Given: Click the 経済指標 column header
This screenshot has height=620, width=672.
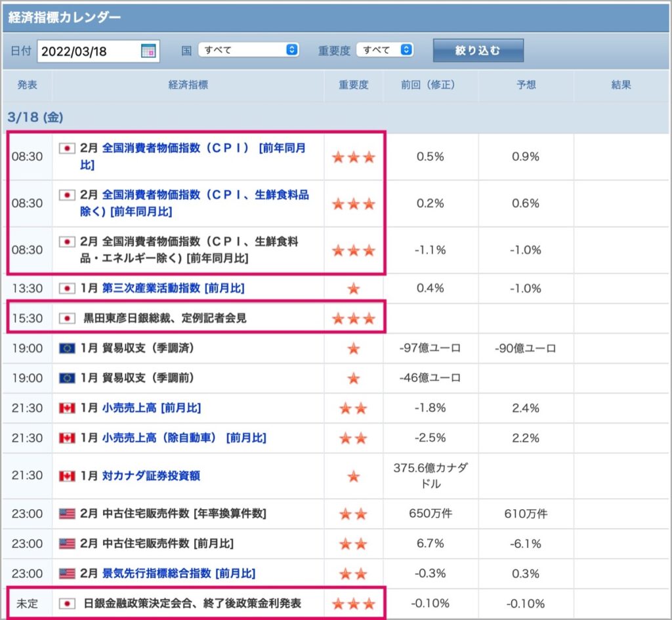Looking at the screenshot, I should [188, 85].
